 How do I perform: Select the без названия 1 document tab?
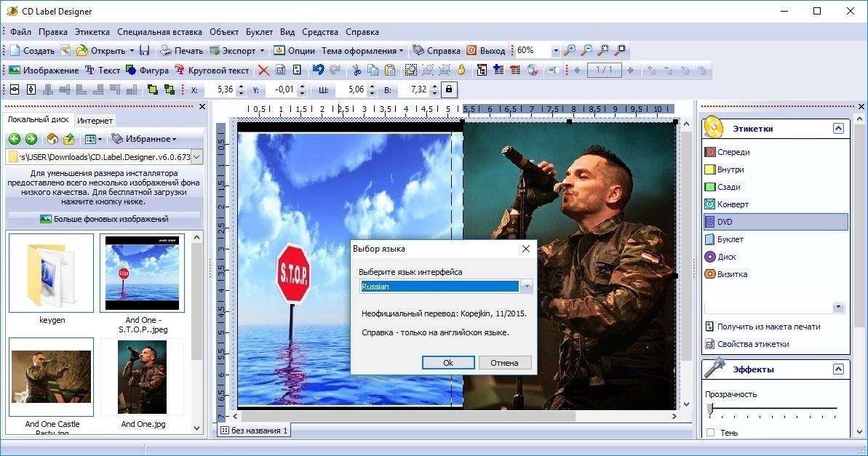point(254,430)
